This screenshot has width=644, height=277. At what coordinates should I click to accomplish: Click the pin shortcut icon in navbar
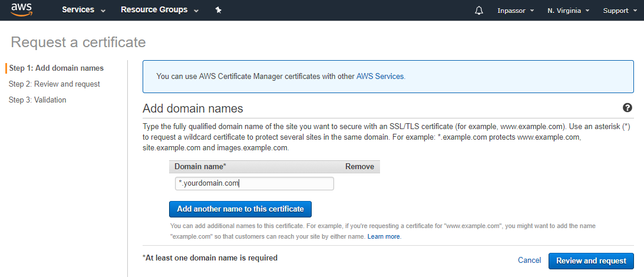point(219,10)
